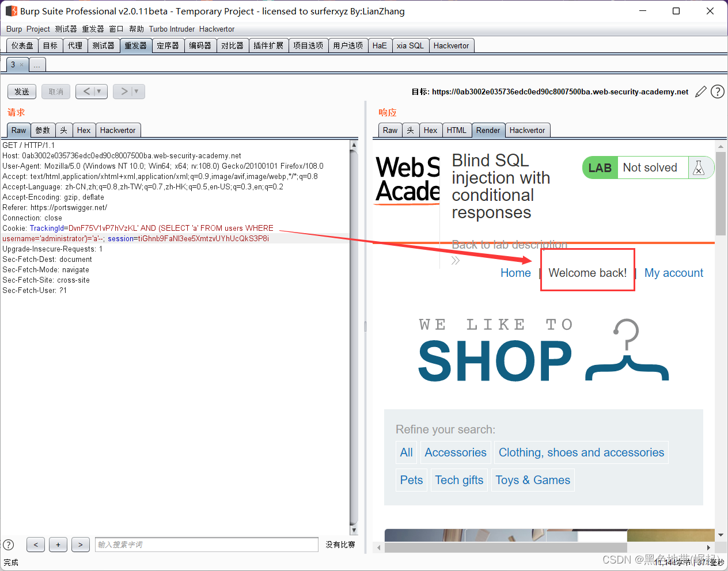The height and width of the screenshot is (571, 728).
Task: Open the Turbo Intruder menu
Action: 172,29
